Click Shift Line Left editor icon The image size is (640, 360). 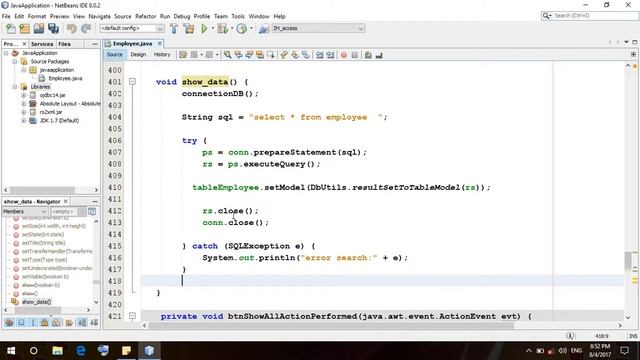pyautogui.click(x=319, y=55)
